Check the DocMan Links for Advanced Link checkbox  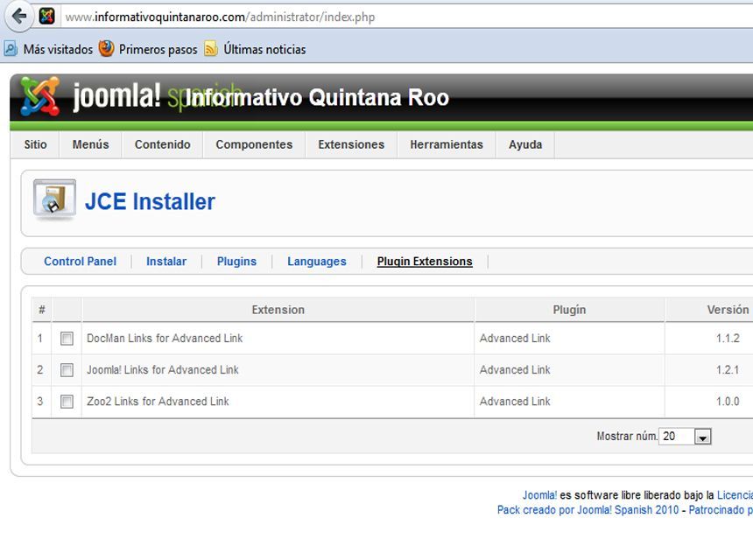pos(67,339)
